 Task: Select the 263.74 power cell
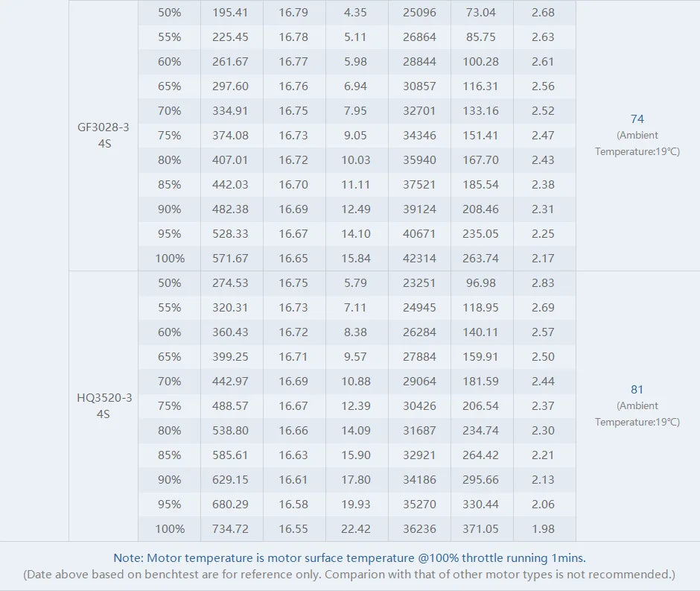pyautogui.click(x=481, y=259)
